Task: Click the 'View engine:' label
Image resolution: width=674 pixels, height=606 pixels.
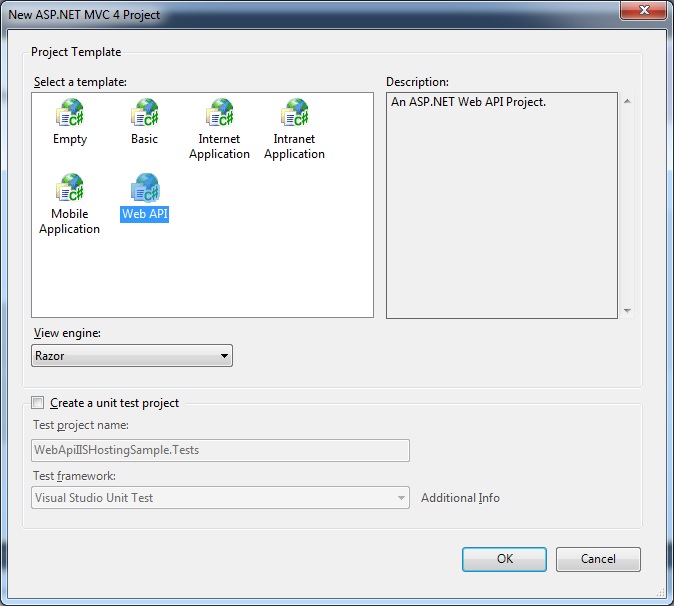Action: (67, 333)
